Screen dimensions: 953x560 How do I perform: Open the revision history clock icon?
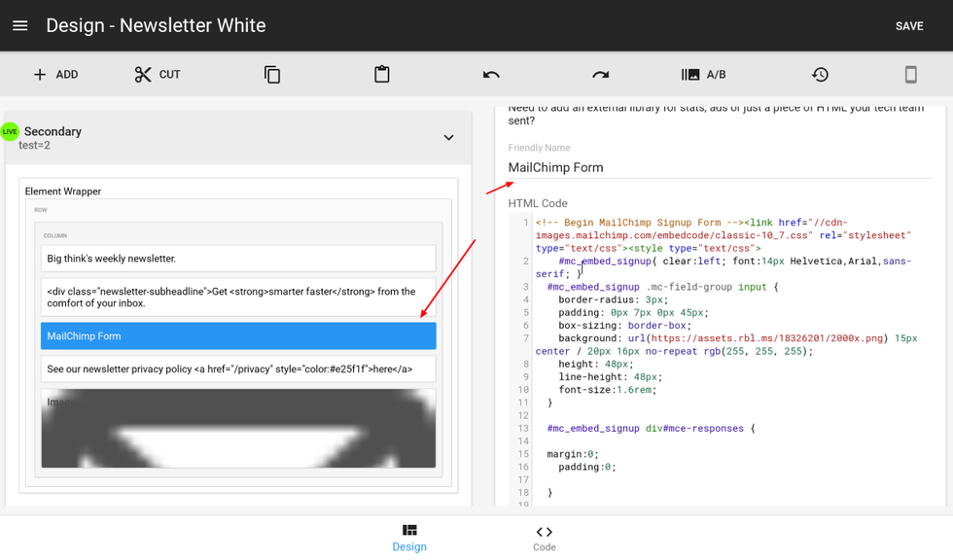820,74
